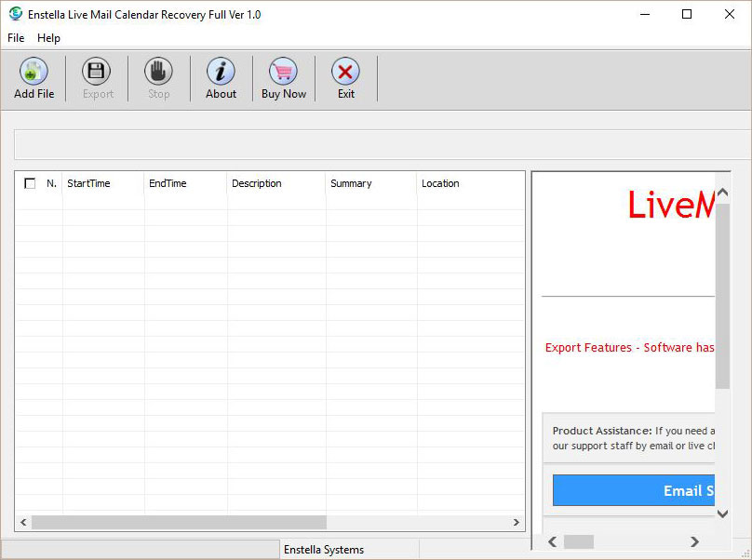This screenshot has height=560, width=752.
Task: Click the red Exit icon
Action: tap(345, 72)
